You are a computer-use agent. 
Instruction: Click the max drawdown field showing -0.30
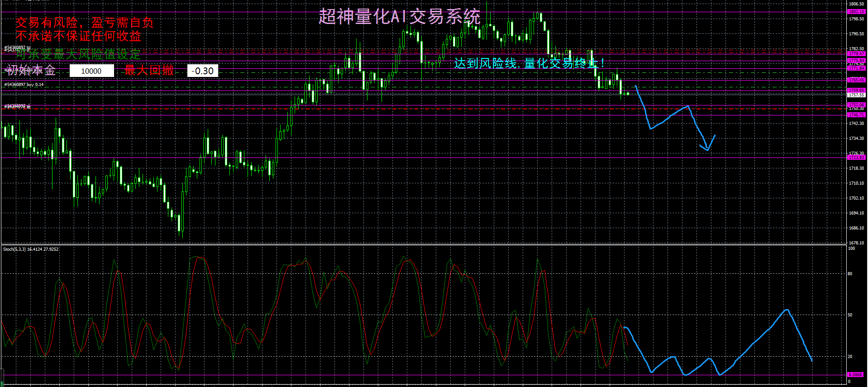tap(202, 71)
